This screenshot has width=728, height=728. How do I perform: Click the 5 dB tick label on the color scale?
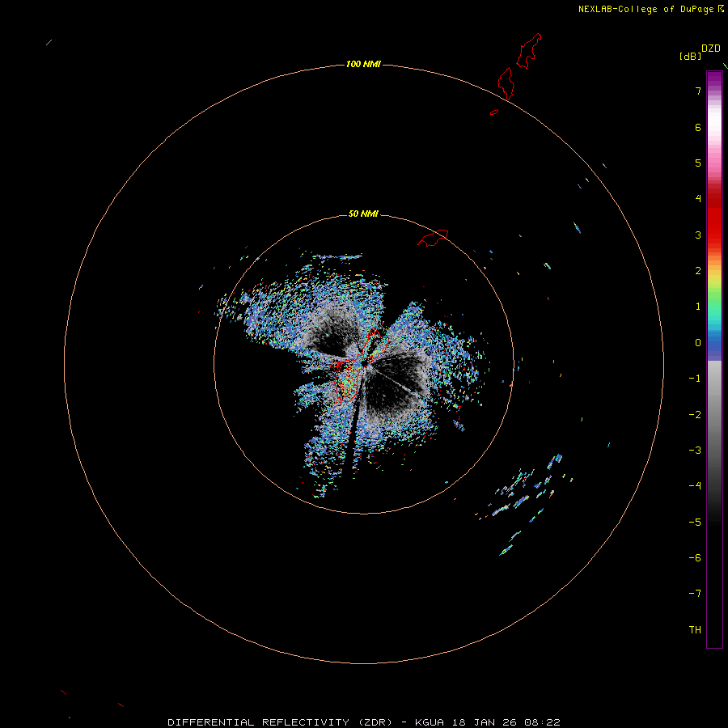(x=698, y=163)
